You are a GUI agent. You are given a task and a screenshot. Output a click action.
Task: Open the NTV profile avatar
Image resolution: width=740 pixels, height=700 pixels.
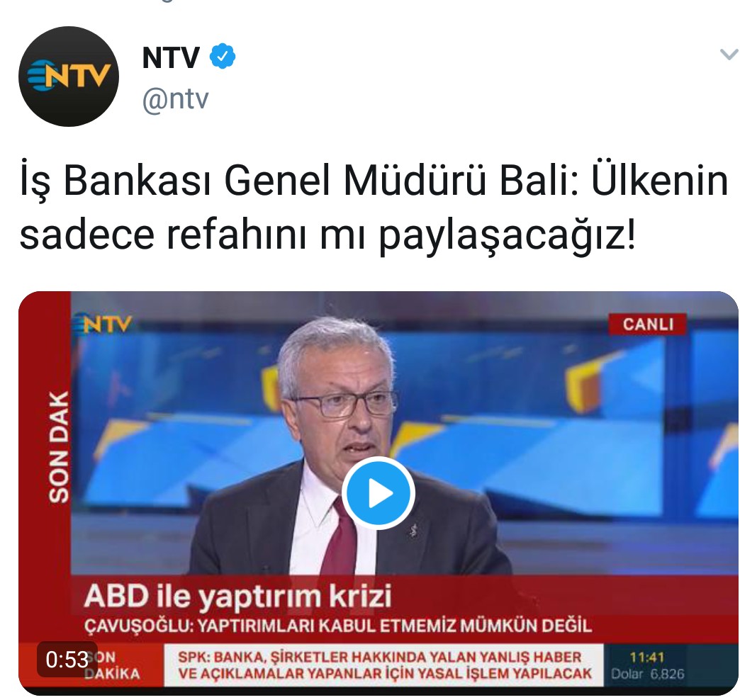point(69,77)
